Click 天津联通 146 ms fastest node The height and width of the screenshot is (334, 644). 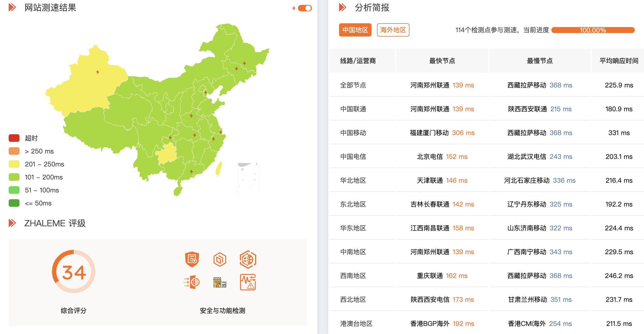click(442, 181)
